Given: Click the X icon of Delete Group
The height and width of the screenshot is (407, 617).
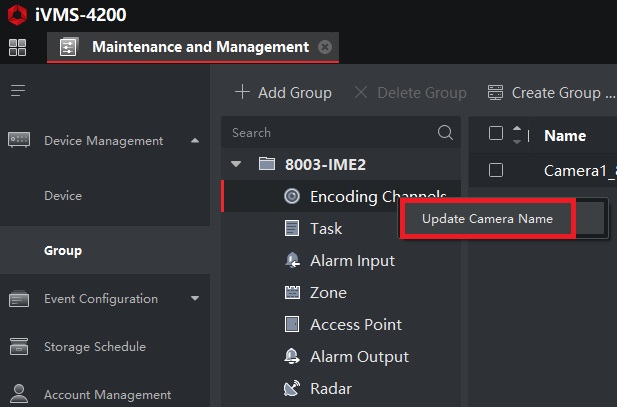Looking at the screenshot, I should tap(361, 92).
